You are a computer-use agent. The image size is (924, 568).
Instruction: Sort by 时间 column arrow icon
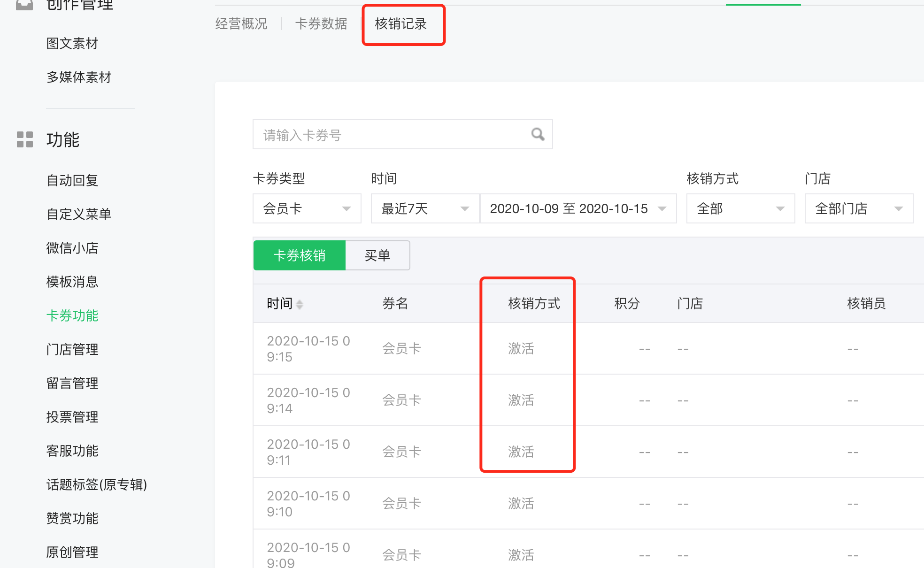pyautogui.click(x=300, y=304)
